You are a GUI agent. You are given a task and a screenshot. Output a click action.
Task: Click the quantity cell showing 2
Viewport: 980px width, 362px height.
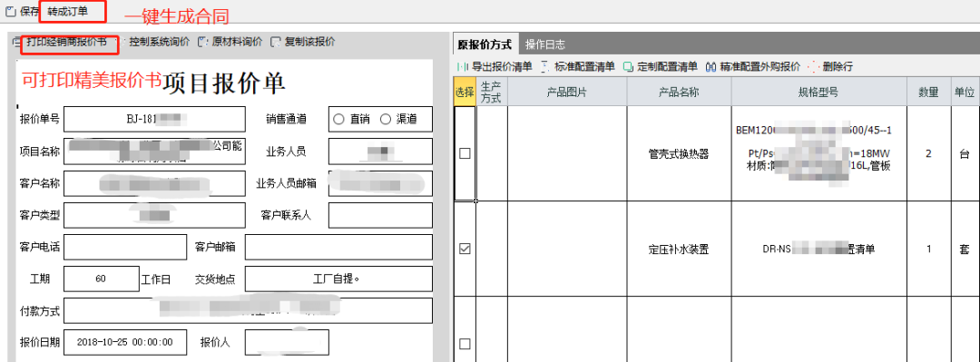(x=929, y=153)
